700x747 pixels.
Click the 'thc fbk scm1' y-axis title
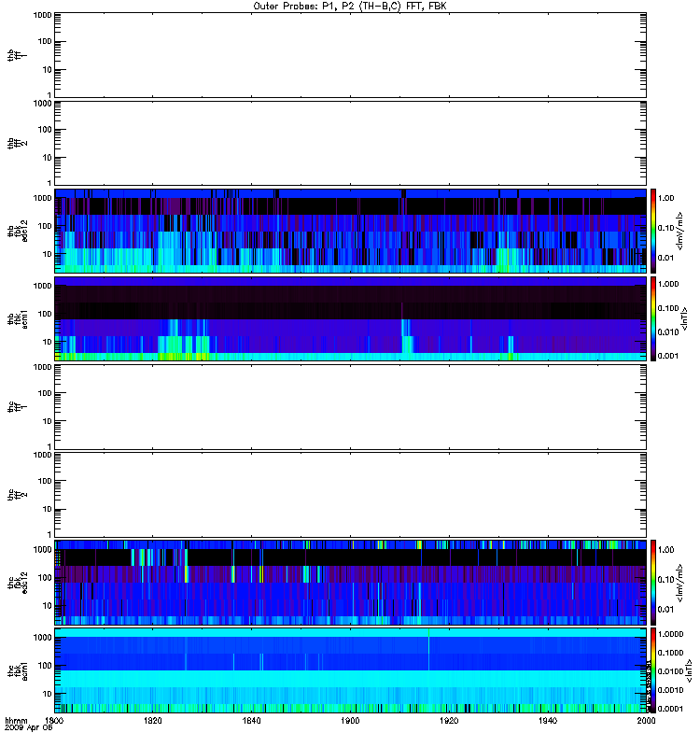pyautogui.click(x=17, y=670)
